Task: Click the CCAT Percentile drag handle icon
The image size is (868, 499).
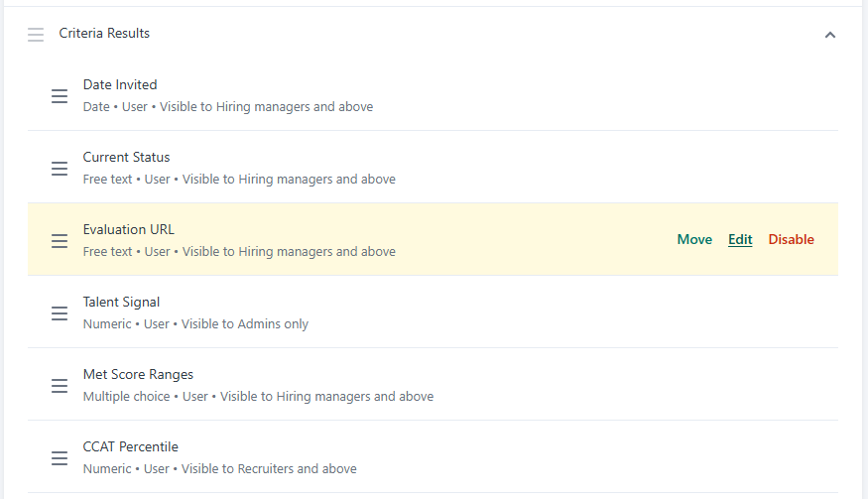Action: coord(60,458)
